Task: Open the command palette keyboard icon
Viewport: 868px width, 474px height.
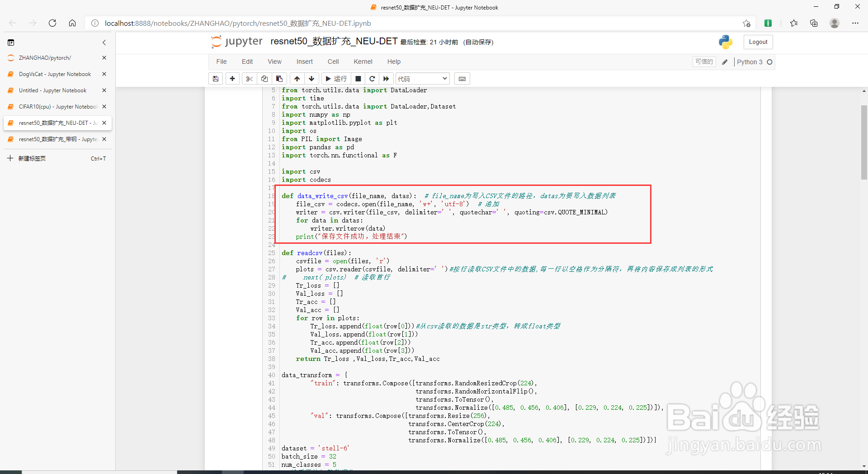Action: tap(462, 79)
